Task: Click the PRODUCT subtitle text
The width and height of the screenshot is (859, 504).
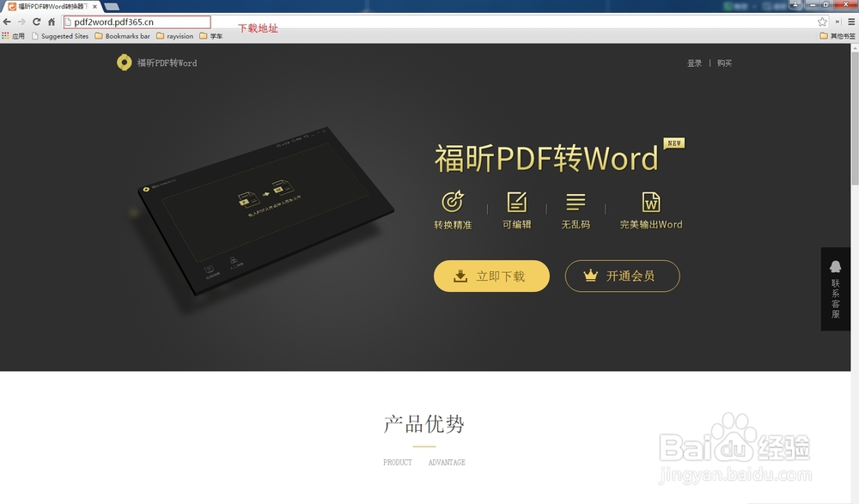Action: pos(397,463)
